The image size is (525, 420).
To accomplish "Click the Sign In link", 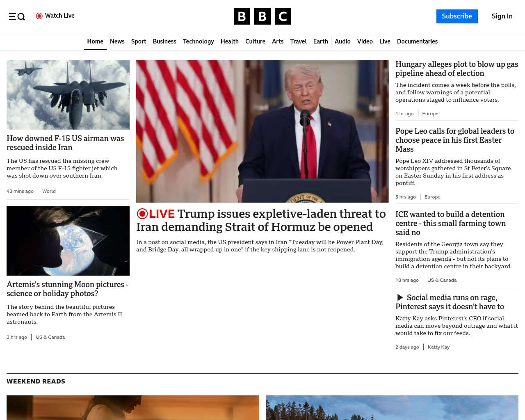I will tap(502, 16).
